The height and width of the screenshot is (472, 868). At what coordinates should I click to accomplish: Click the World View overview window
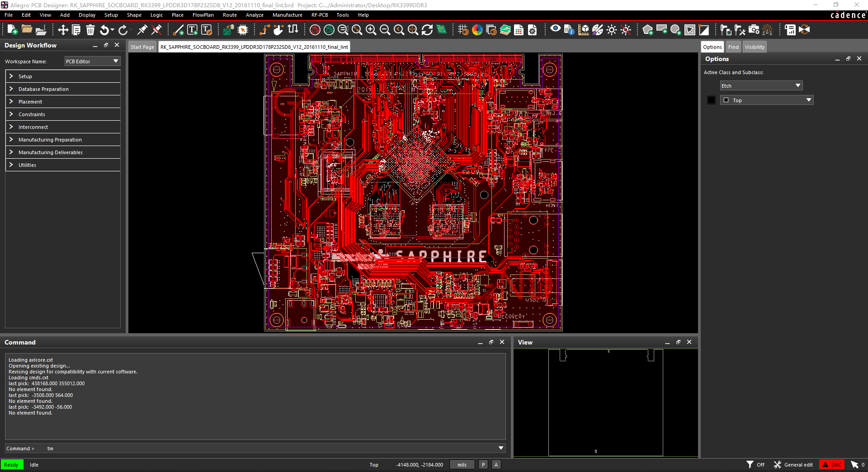pos(605,402)
